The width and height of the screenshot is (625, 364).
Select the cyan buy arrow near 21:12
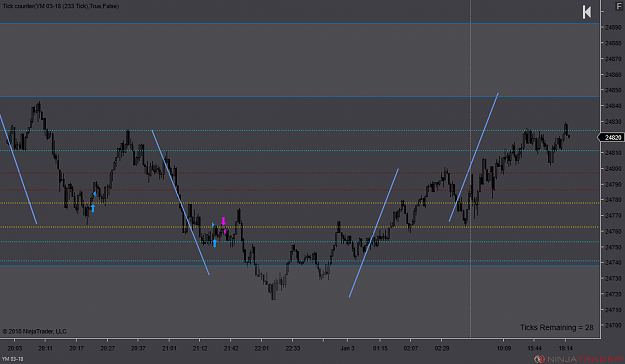(214, 243)
